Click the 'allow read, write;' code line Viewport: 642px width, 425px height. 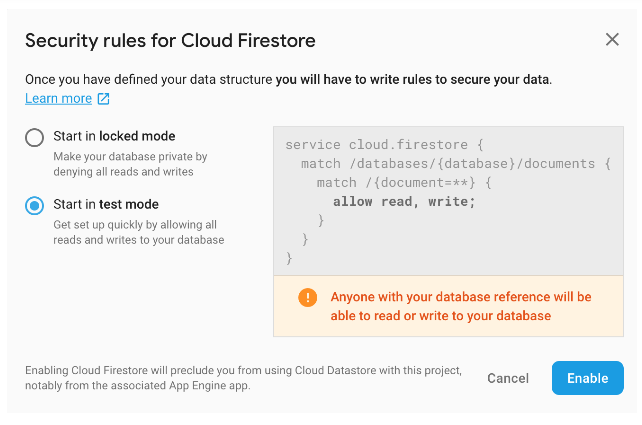click(x=404, y=201)
